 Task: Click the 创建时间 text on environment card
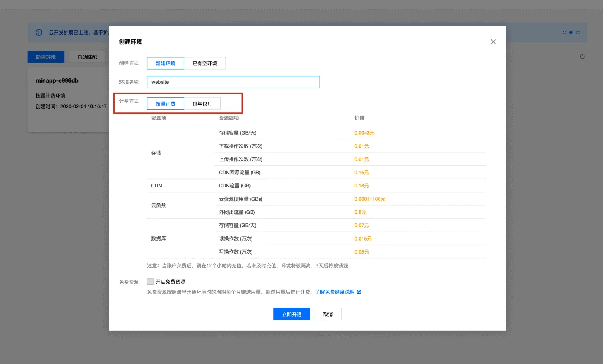(71, 106)
